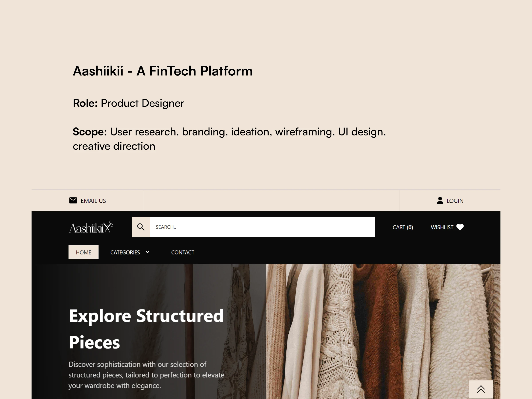
Task: Open the Cart (0) link
Action: pyautogui.click(x=403, y=227)
